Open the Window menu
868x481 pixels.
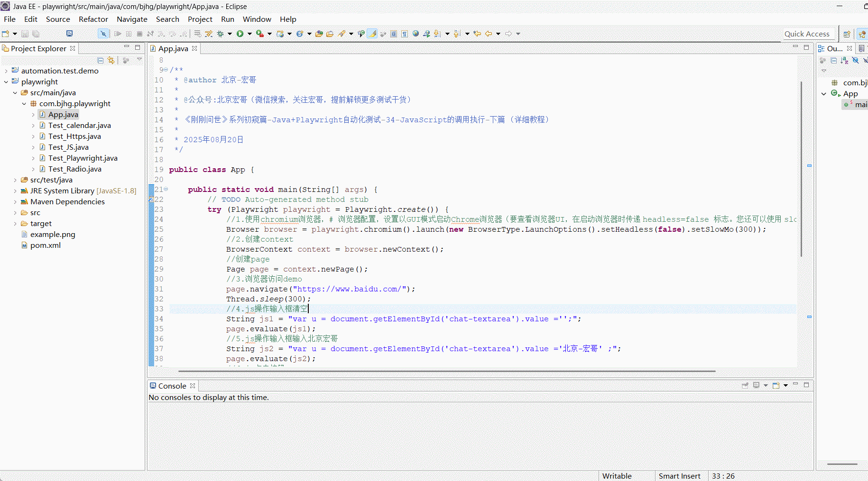click(x=257, y=19)
